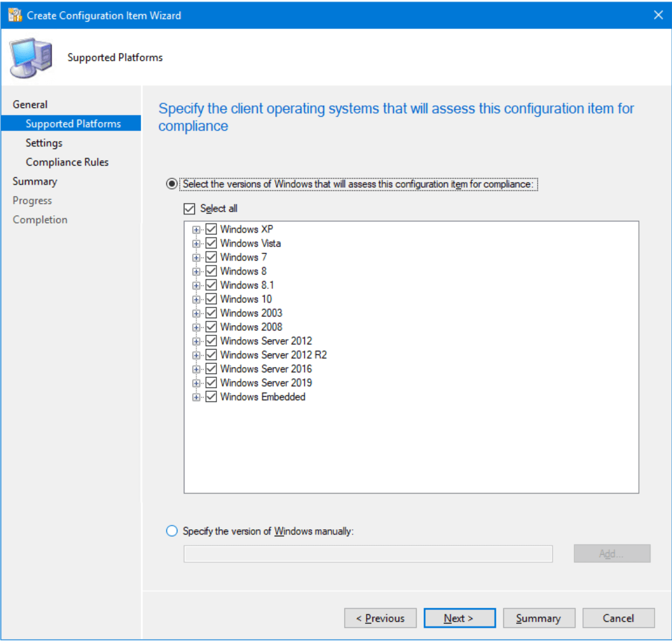Click the Summary button at the bottom

click(539, 618)
